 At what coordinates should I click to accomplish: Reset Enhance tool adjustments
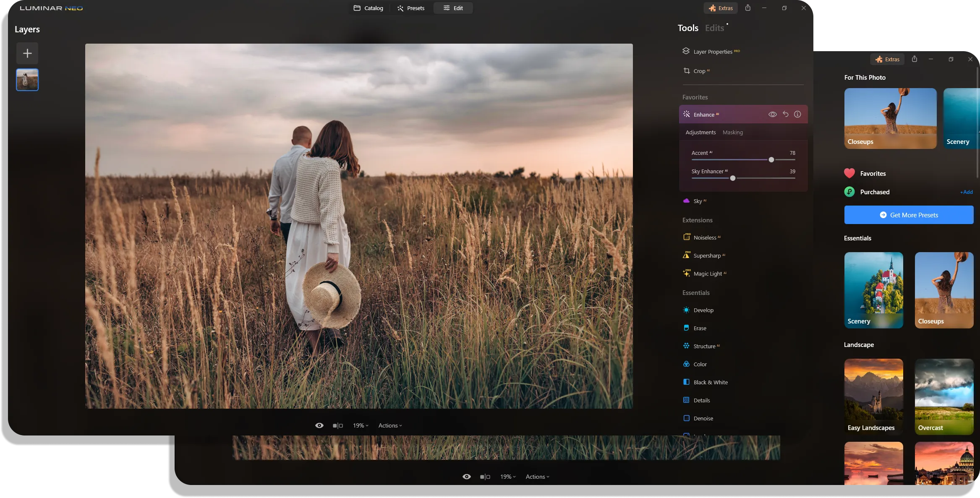coord(785,114)
